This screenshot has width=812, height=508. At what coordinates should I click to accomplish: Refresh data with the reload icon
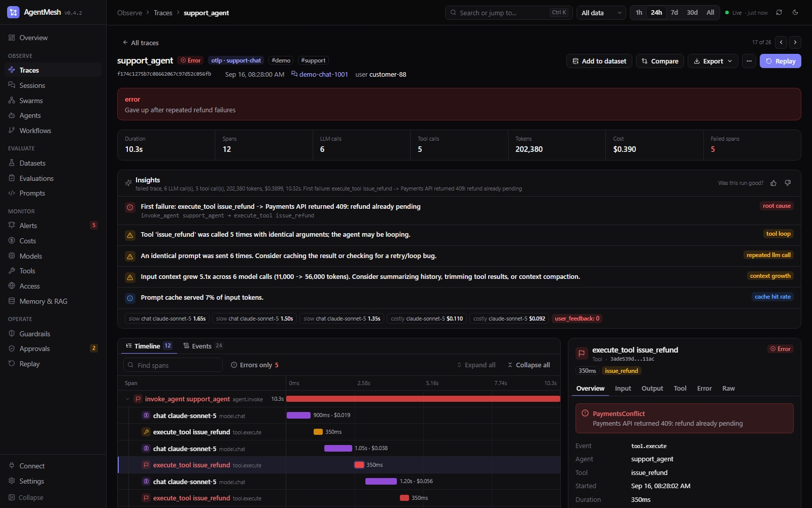click(779, 13)
